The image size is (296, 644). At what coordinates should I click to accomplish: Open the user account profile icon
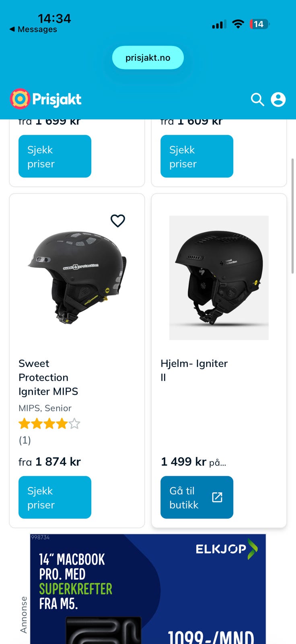(x=278, y=99)
